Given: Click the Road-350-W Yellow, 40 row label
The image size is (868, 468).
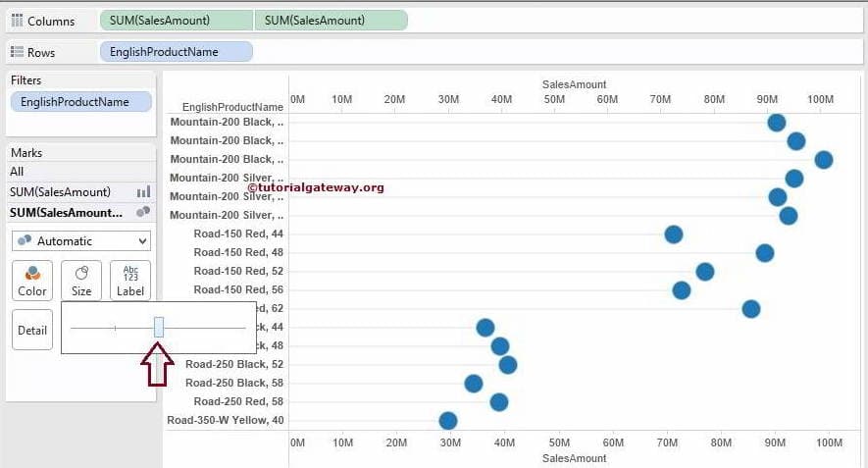Looking at the screenshot, I should [x=226, y=420].
